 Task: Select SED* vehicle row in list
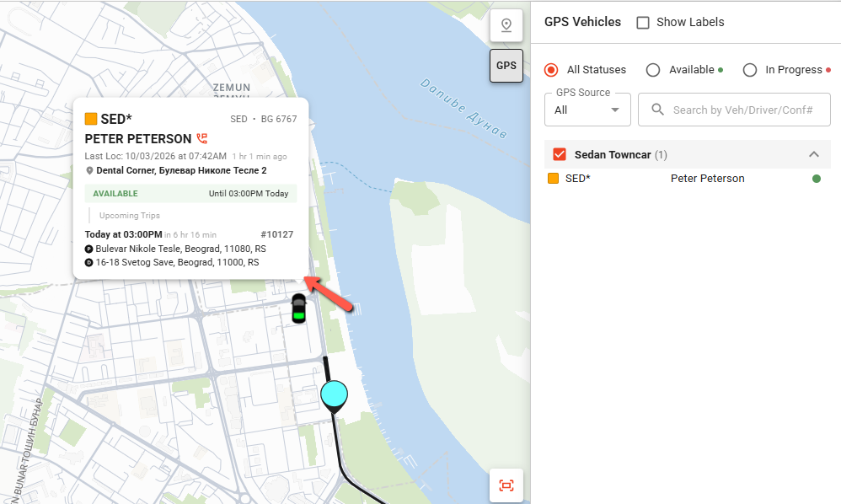coord(578,179)
